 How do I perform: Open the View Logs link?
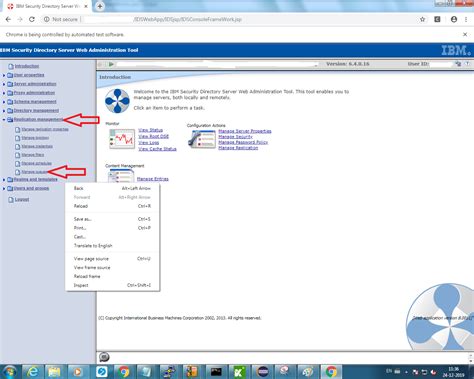point(148,143)
